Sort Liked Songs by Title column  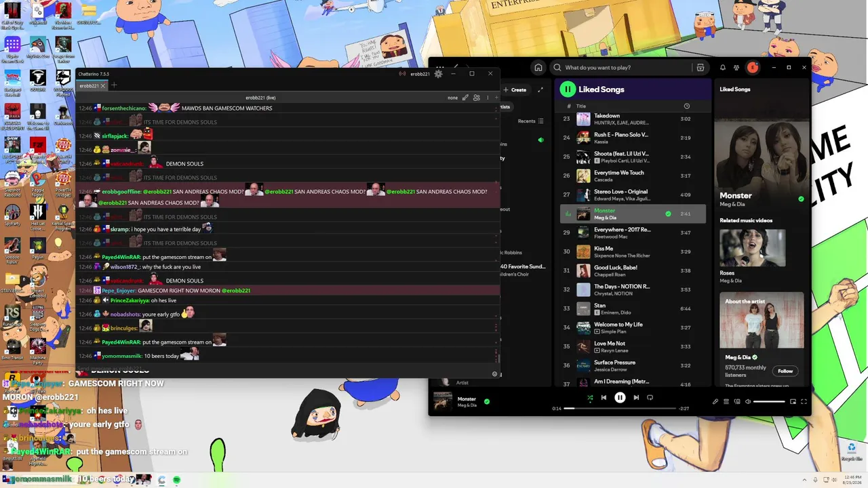click(581, 106)
